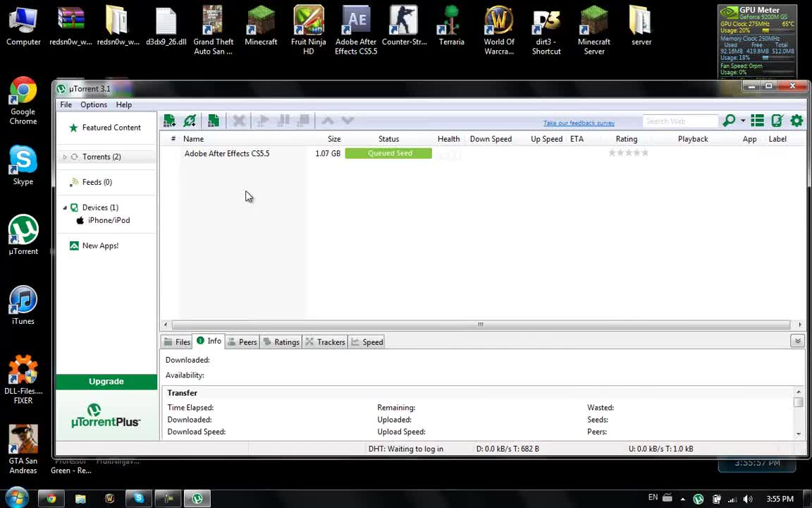Open the search engine dropdown arrow
Image resolution: width=812 pixels, height=508 pixels.
pyautogui.click(x=743, y=121)
